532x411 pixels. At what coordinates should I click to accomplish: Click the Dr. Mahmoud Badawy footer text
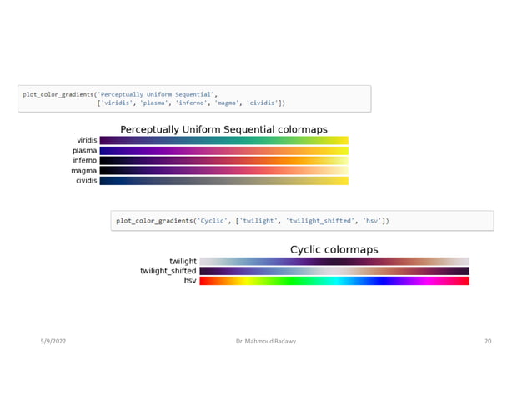(x=265, y=343)
